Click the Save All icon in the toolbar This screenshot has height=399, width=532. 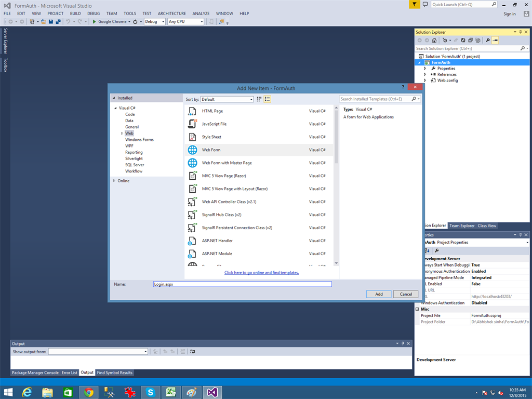[58, 21]
